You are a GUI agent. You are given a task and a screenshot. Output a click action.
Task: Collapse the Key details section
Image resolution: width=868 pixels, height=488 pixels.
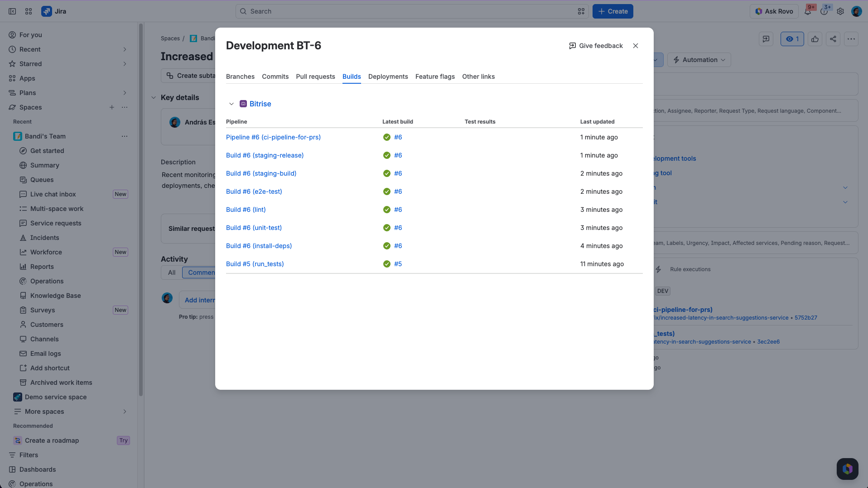click(154, 97)
